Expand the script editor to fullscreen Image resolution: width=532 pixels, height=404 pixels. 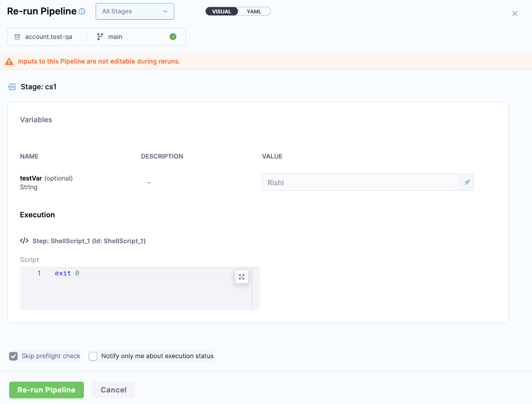click(x=241, y=277)
